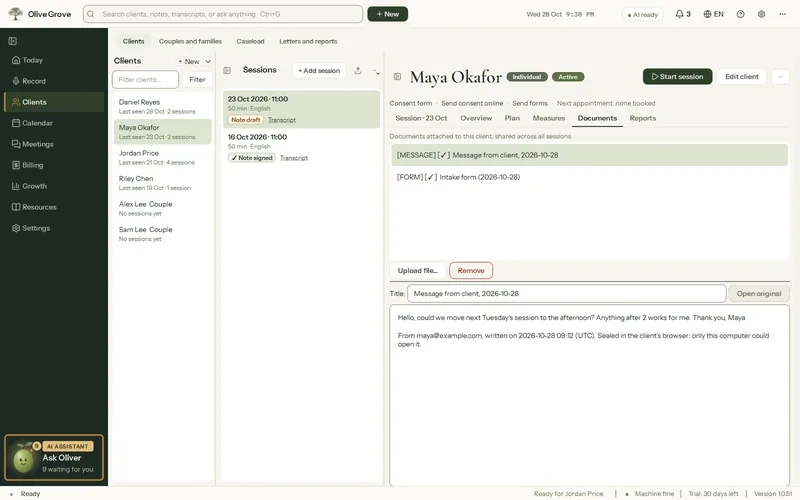Click Add session button
Image resolution: width=800 pixels, height=500 pixels.
click(319, 70)
